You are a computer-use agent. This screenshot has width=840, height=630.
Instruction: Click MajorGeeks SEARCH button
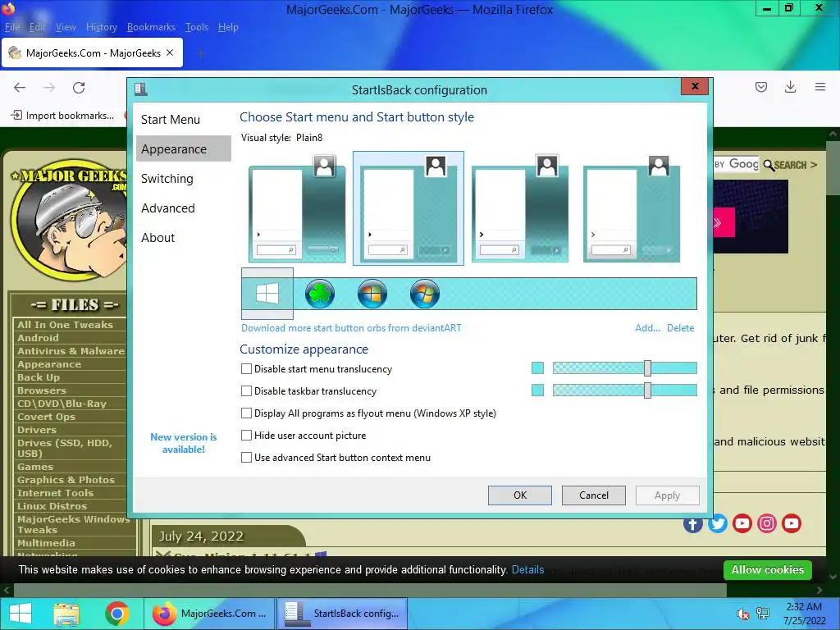[791, 165]
